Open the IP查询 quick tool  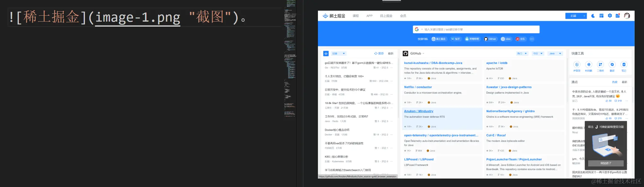point(577,66)
